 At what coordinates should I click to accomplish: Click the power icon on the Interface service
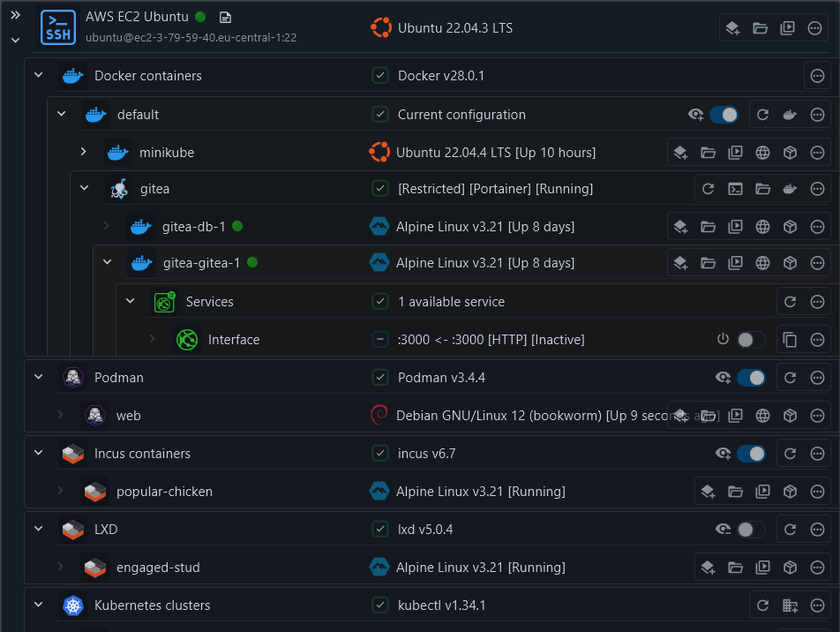coord(723,339)
